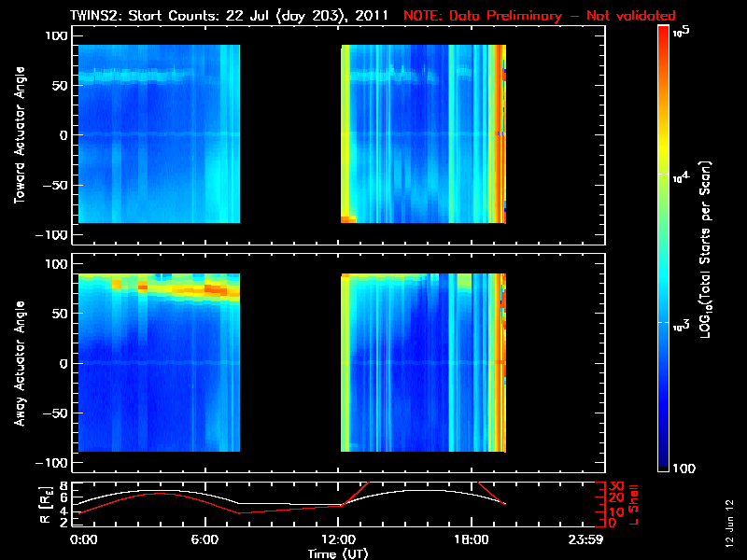Click the red Data Preliminary note text
The height and width of the screenshot is (560, 747).
pyautogui.click(x=540, y=16)
